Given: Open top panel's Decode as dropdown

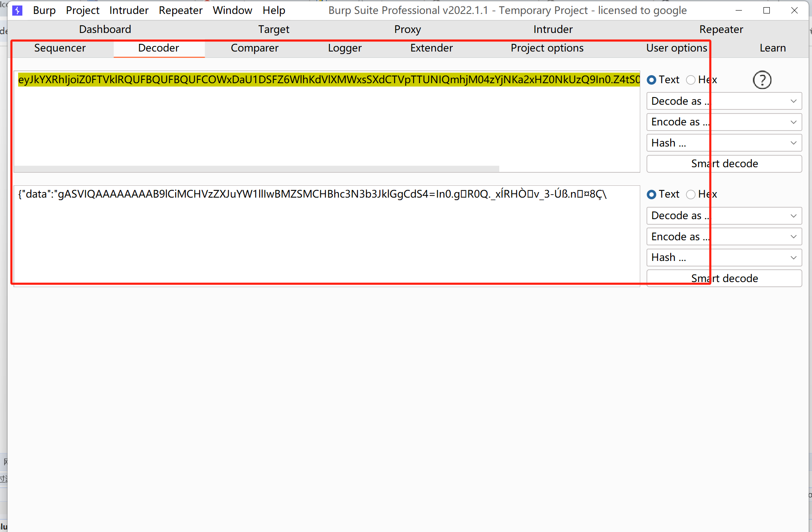Looking at the screenshot, I should (x=724, y=101).
